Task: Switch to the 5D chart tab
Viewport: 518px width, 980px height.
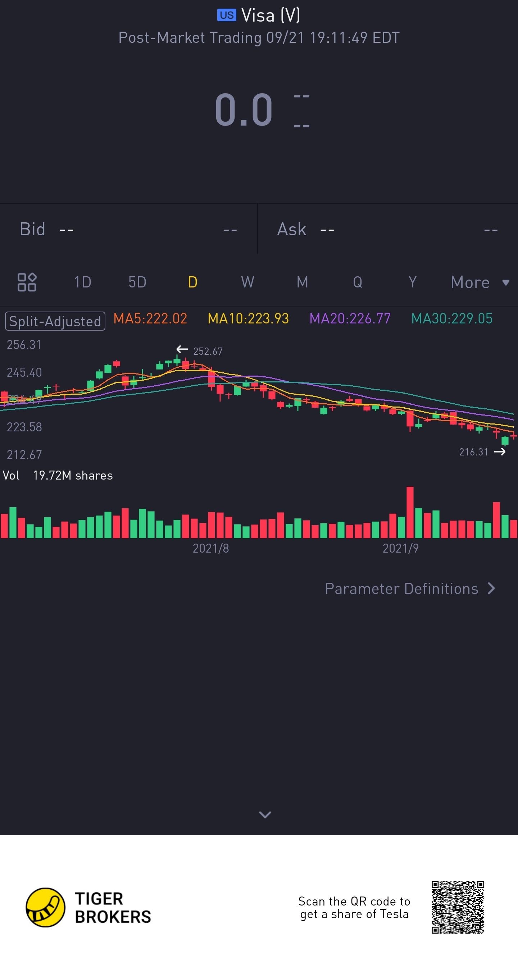Action: [137, 282]
